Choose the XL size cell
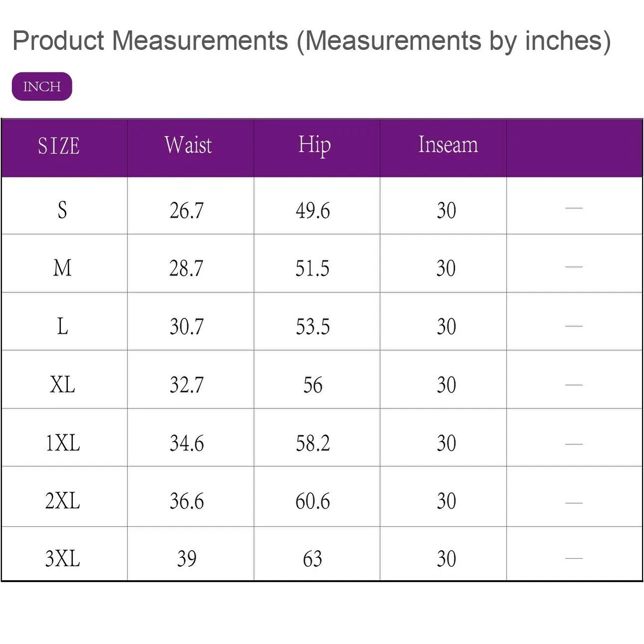Viewport: 644px width, 644px height. click(x=62, y=385)
